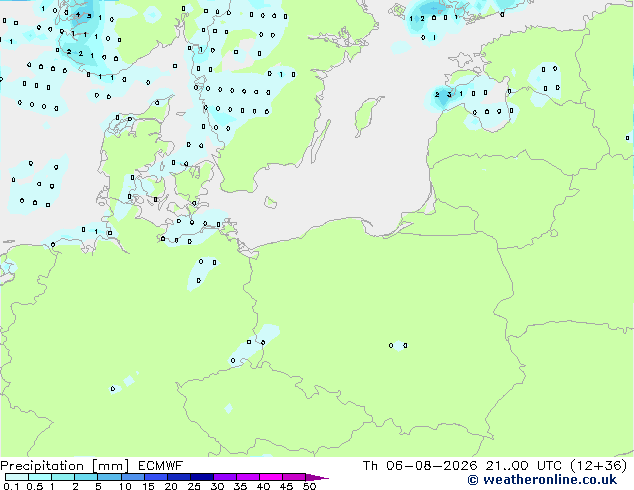Click the 40–45 mm bright magenta legend swatch
Viewport: 634px width, 490px height.
click(271, 477)
